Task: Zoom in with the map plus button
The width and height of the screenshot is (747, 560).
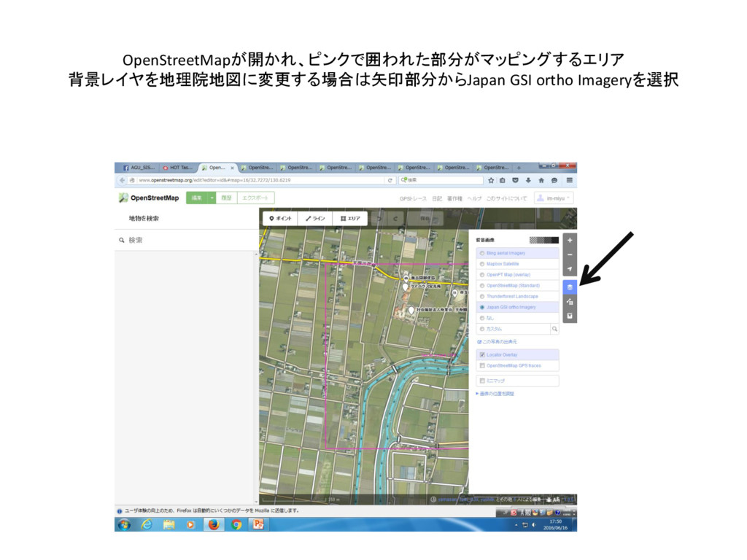Action: click(x=570, y=241)
